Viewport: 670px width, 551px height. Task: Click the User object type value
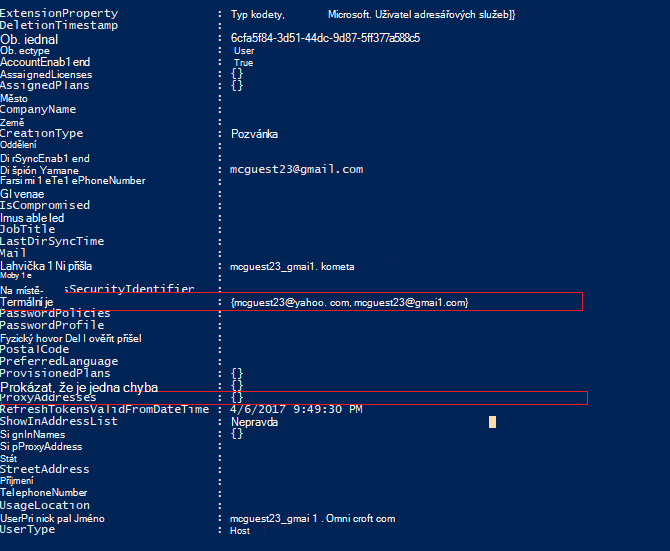pyautogui.click(x=244, y=51)
